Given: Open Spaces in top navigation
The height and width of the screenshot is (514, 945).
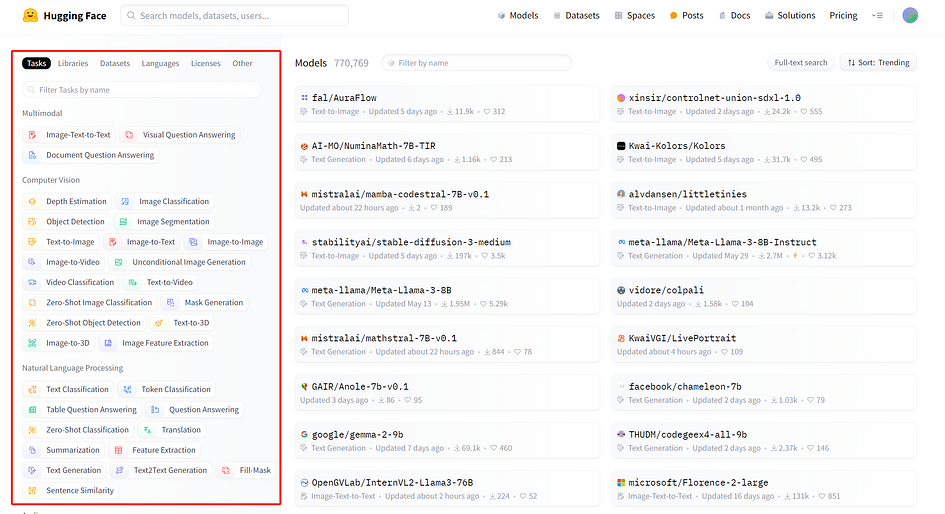Looking at the screenshot, I should (635, 16).
